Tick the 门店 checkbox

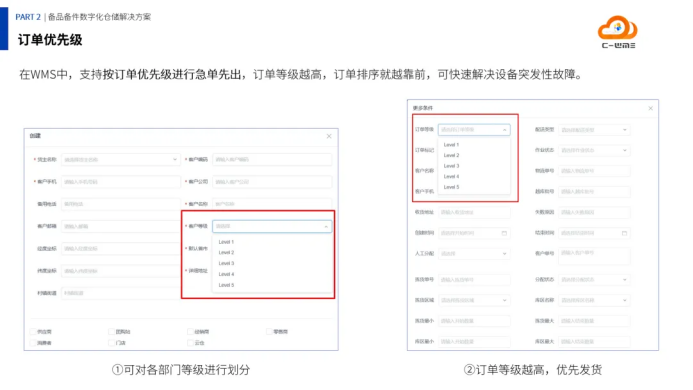point(112,343)
